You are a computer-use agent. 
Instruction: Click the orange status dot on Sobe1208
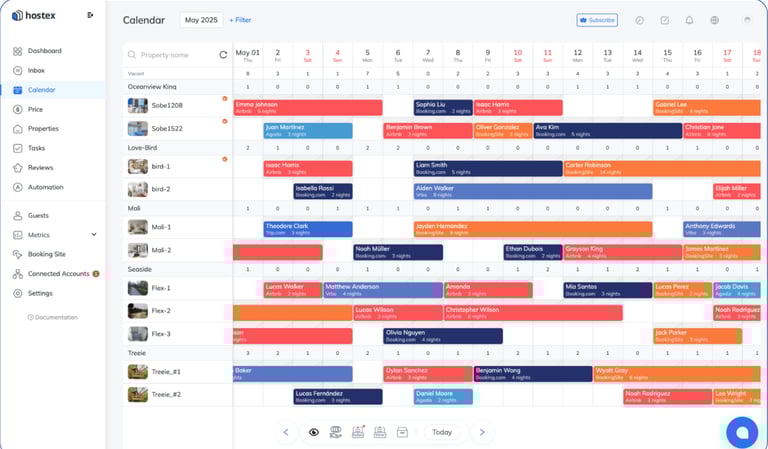(x=225, y=98)
